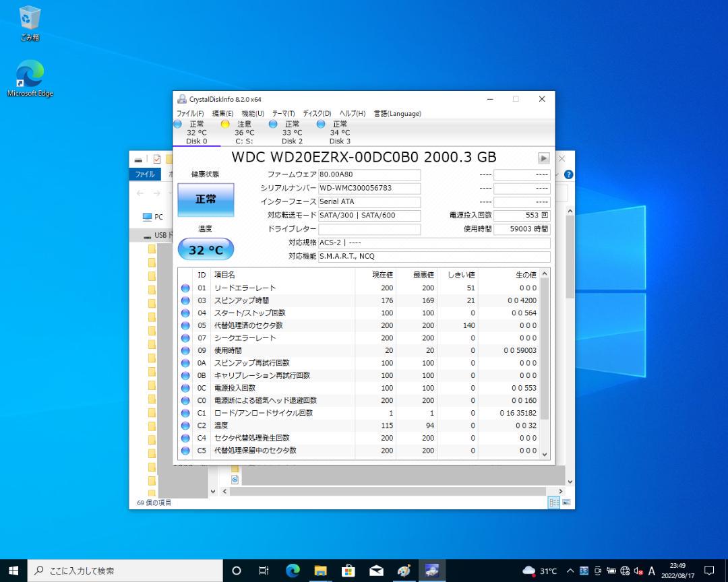
Task: Click usage hours field showing 59003 時間
Action: [x=522, y=229]
